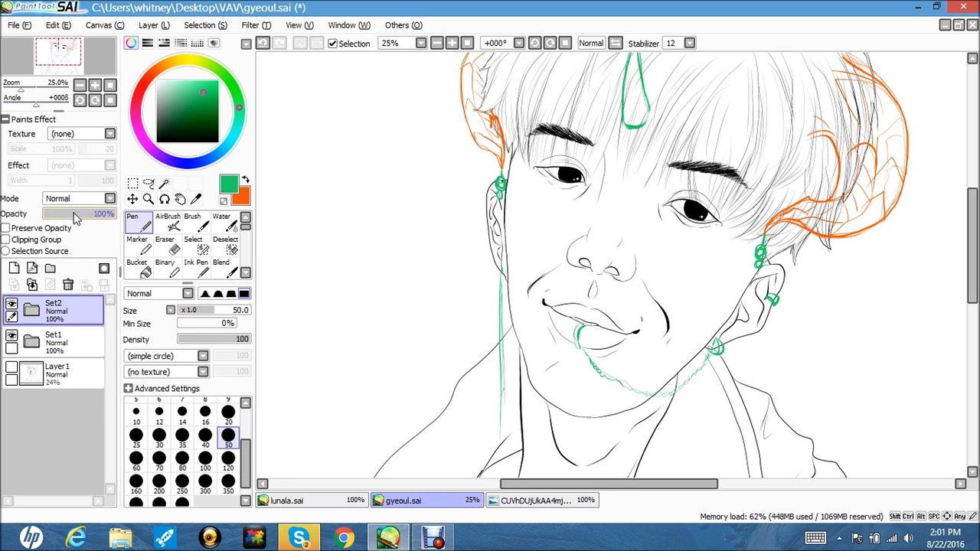Open the rotation angle dropdown
The height and width of the screenshot is (551, 980).
point(518,43)
